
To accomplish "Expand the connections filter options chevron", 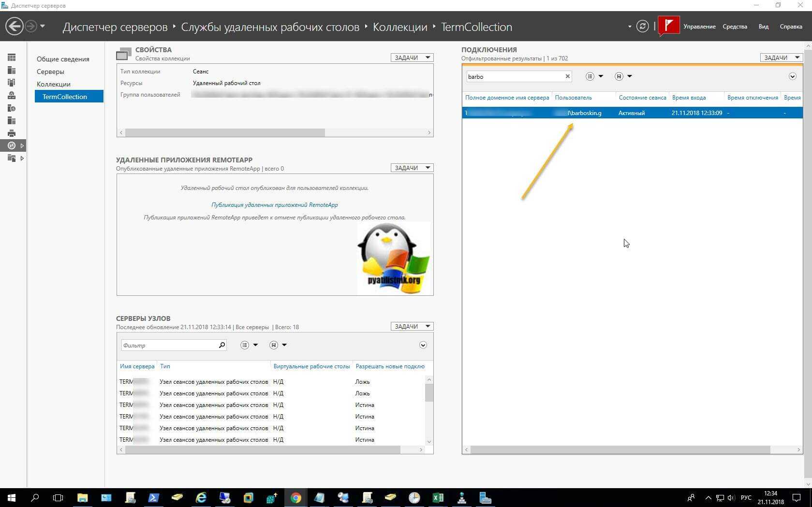I will [x=792, y=76].
